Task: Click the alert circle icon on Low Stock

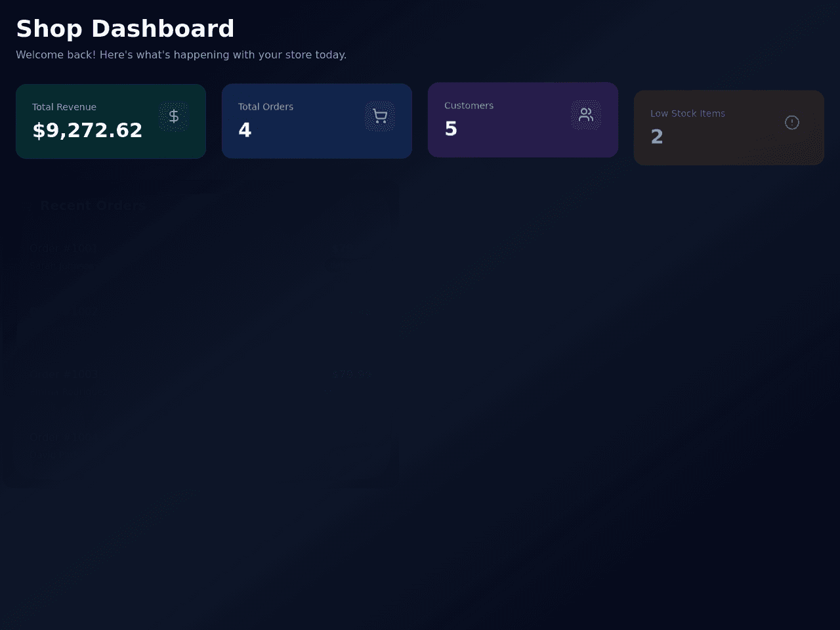Action: click(x=792, y=123)
